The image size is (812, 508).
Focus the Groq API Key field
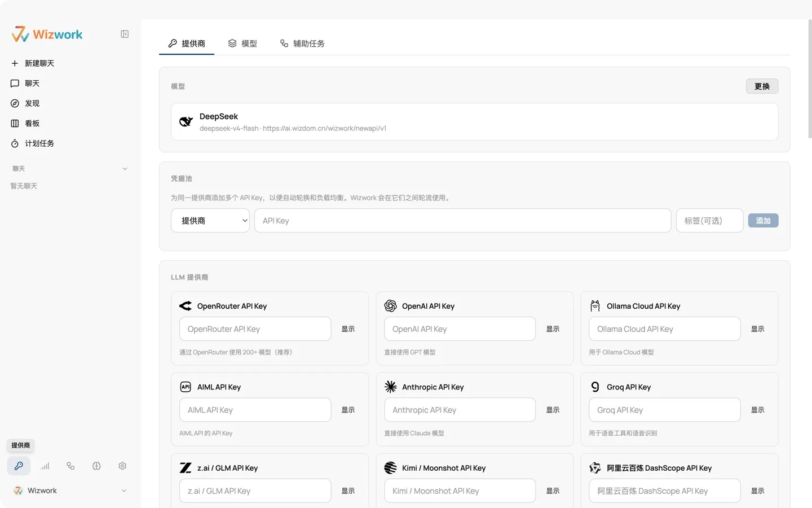(664, 410)
